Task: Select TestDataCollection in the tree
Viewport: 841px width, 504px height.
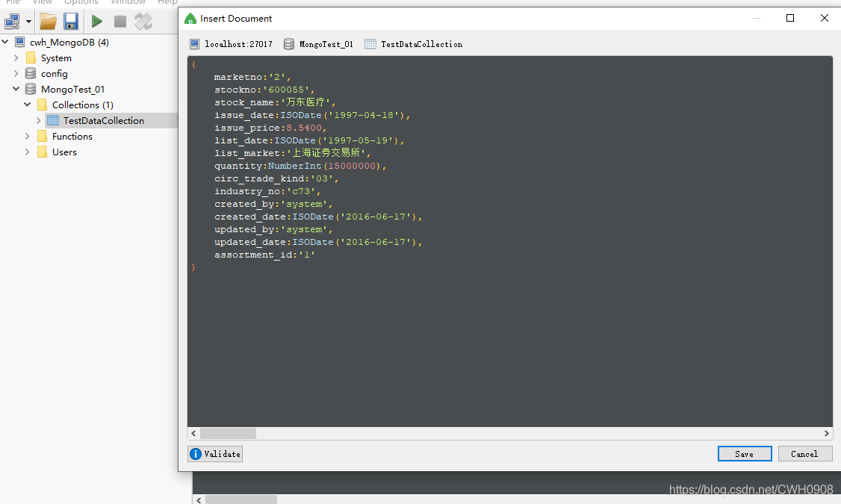Action: point(104,121)
